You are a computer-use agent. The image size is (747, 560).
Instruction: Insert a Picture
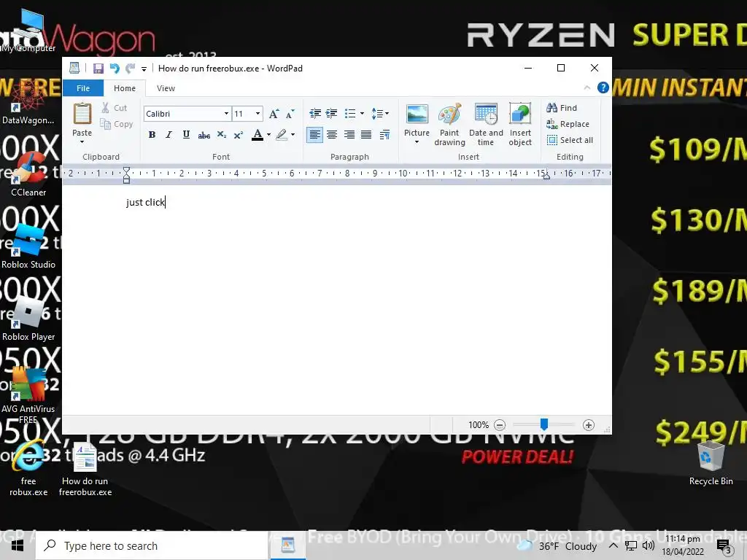417,119
